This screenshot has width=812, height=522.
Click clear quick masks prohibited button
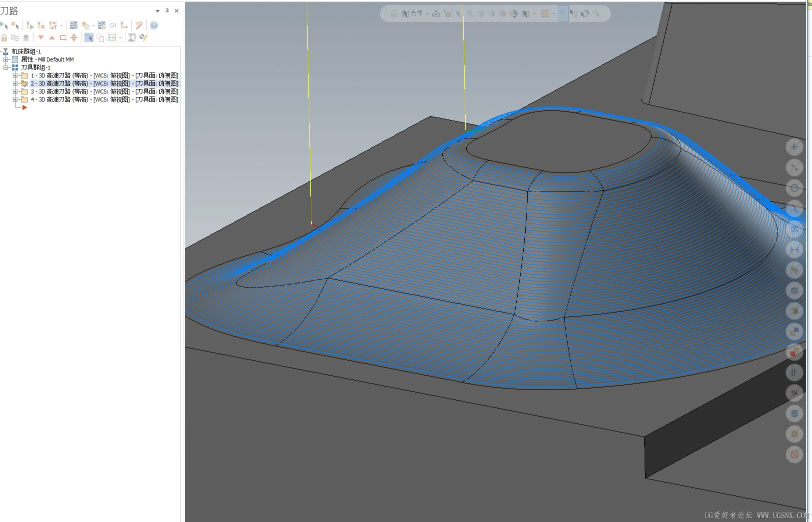click(794, 454)
